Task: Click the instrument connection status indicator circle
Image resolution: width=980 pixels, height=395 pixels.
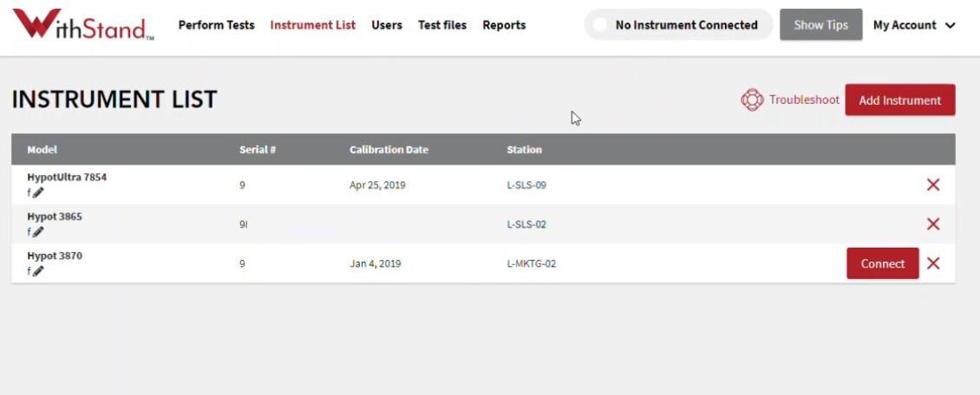Action: tap(600, 25)
